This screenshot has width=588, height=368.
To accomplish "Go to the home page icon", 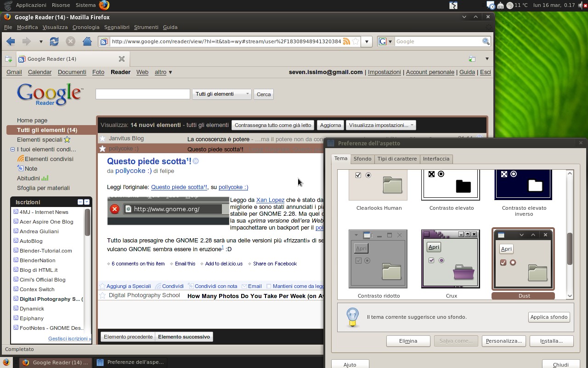I will tap(87, 41).
